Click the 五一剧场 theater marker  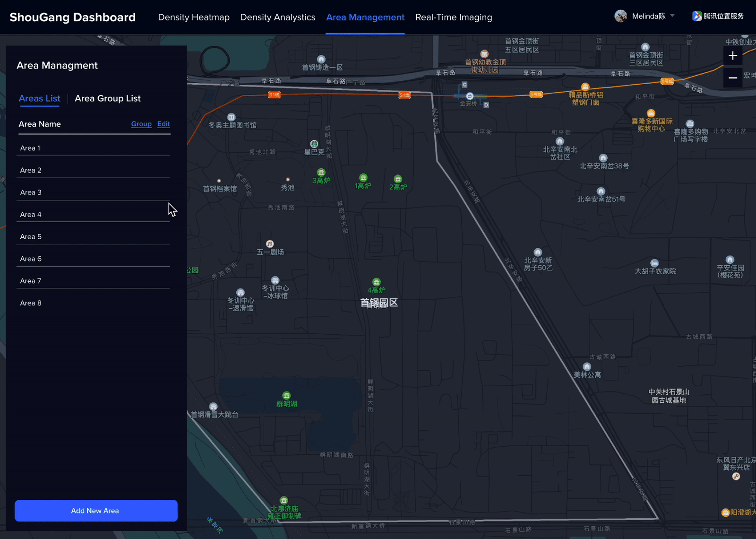270,244
